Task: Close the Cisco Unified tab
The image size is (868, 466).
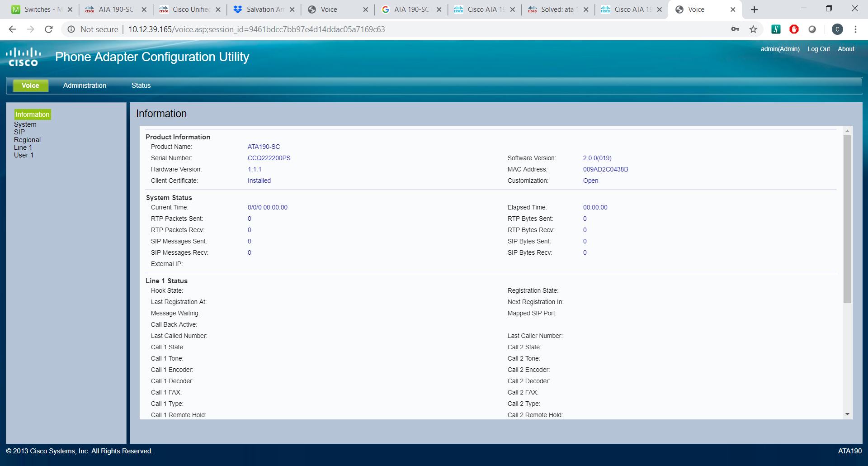Action: pos(218,10)
